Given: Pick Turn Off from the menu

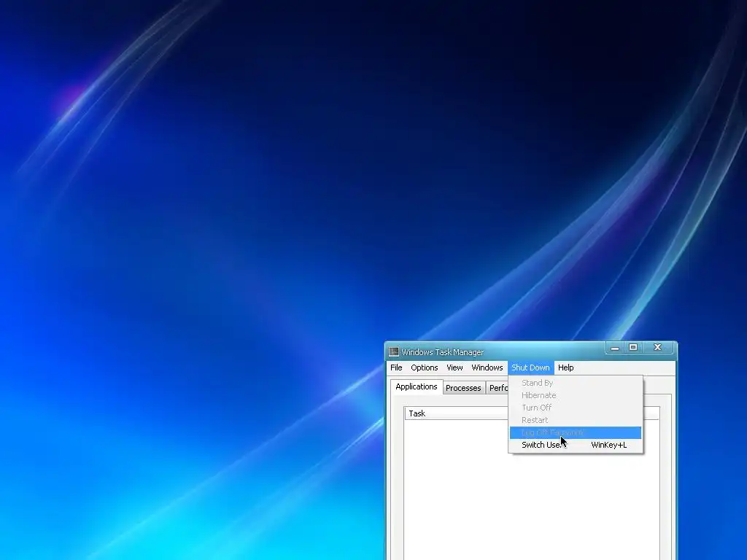Looking at the screenshot, I should 576,408.
